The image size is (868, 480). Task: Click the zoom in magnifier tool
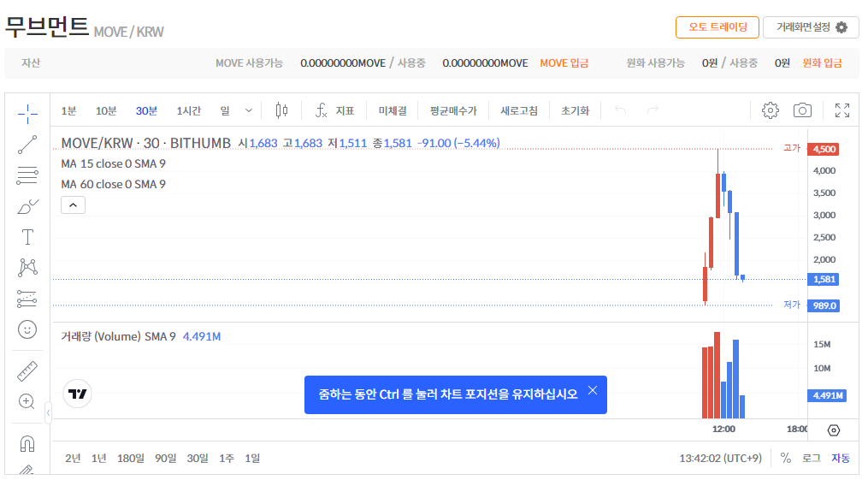[x=27, y=401]
